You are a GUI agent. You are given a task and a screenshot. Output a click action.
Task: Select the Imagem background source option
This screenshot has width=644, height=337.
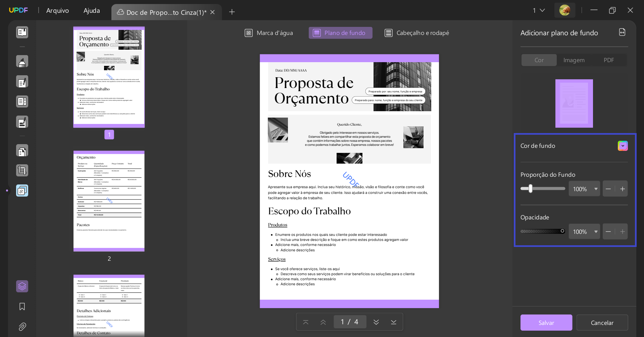(x=574, y=60)
